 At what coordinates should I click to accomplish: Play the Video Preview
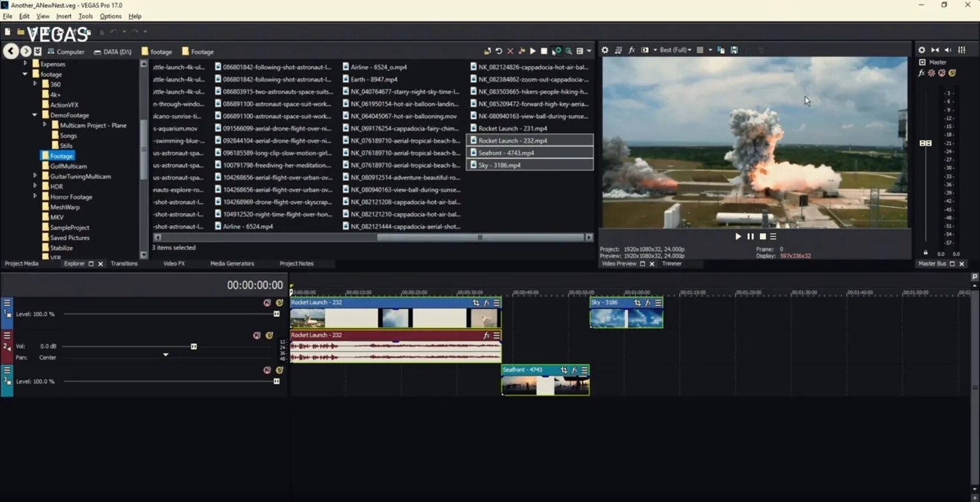pyautogui.click(x=738, y=237)
